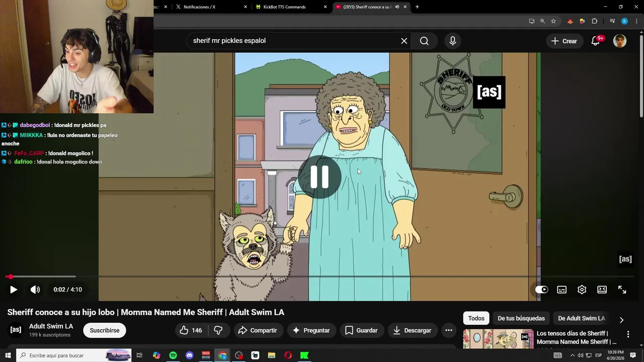The image size is (644, 362).
Task: Open the player settings gear
Action: 582,290
